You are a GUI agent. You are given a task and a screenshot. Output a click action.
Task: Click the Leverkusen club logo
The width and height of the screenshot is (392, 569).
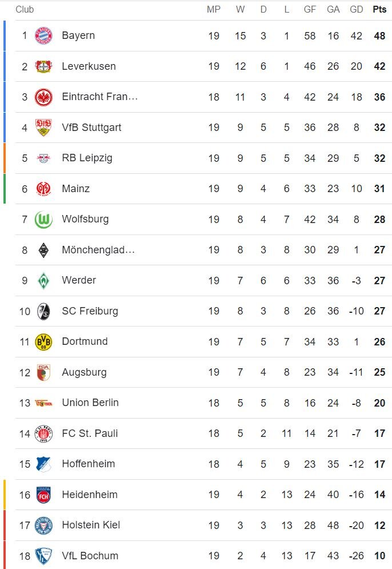coord(43,66)
